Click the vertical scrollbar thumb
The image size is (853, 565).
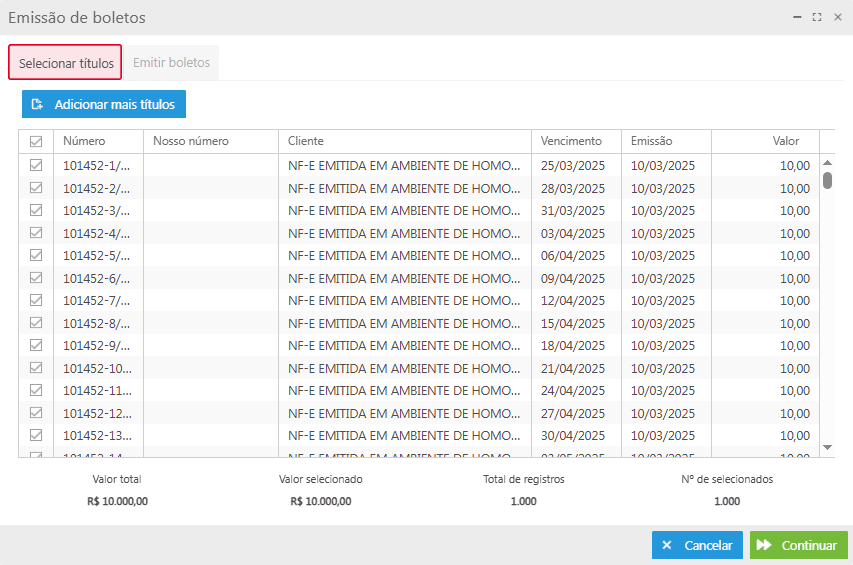tap(827, 180)
